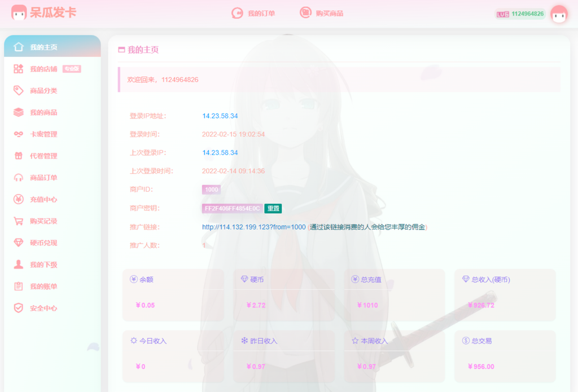The image size is (578, 392).
Task: Click the 购买记录 shopping cart icon
Action: click(x=19, y=221)
